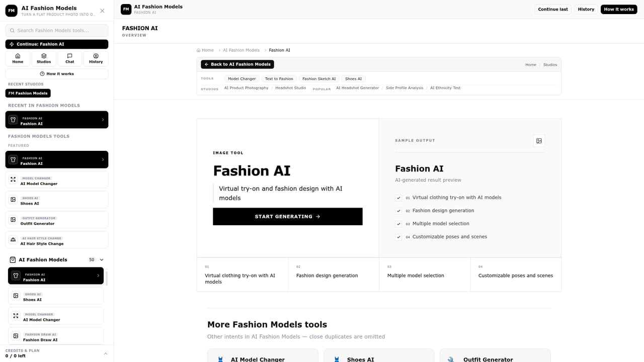Click the AI Model Changer icon in the AI Fashion Models list
Screen dimensions: 644x362
[x=16, y=316]
